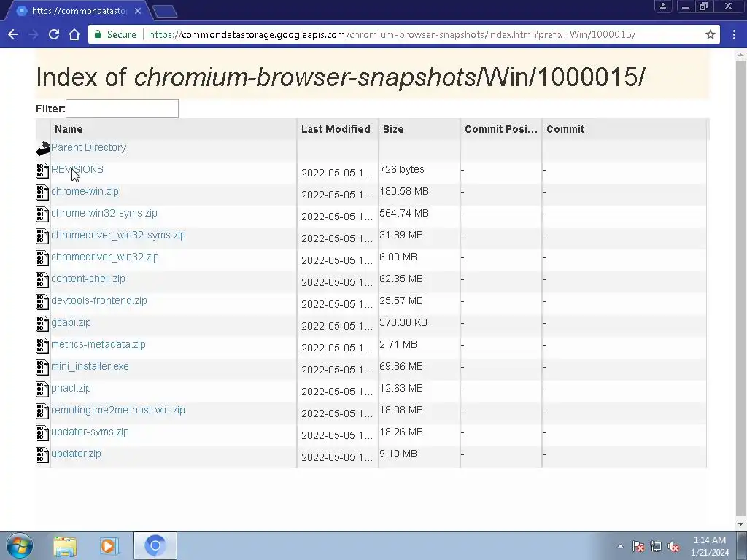Click the file icon beside chrome-win.zip
Image resolution: width=747 pixels, height=560 pixels.
click(x=42, y=192)
